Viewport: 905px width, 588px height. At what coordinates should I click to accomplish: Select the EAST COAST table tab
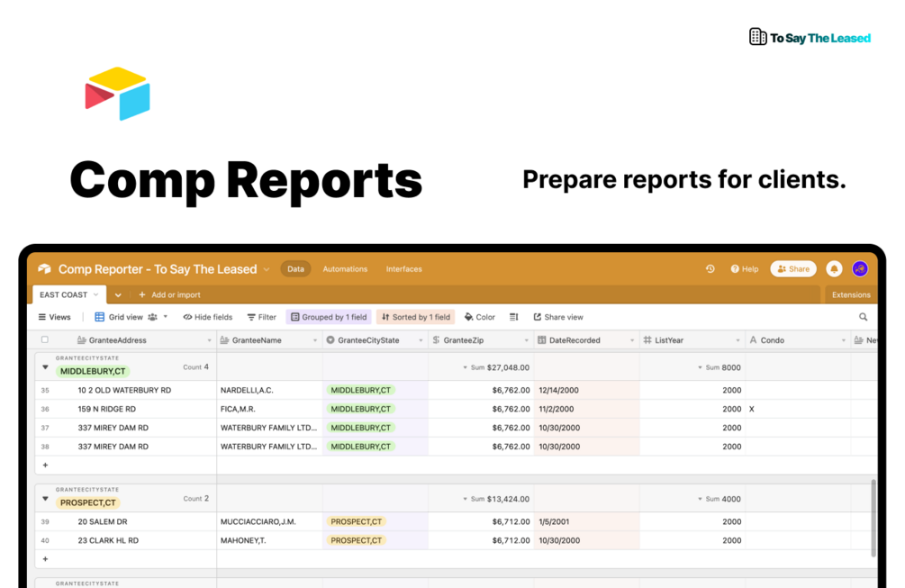tap(69, 294)
